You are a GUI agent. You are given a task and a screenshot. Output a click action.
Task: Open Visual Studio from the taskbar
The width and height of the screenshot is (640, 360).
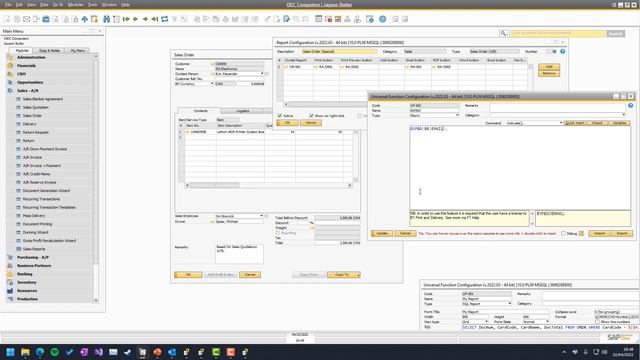click(99, 352)
